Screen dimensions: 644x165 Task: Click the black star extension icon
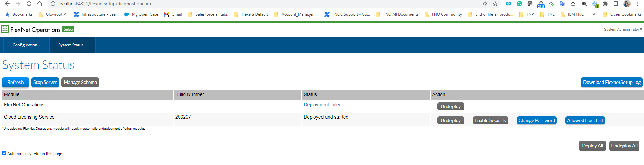(x=573, y=4)
